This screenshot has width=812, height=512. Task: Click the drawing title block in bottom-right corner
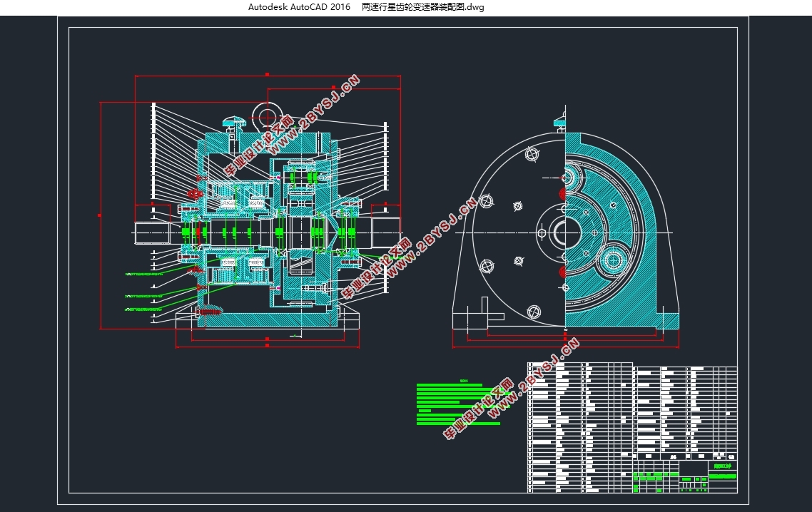point(685,476)
